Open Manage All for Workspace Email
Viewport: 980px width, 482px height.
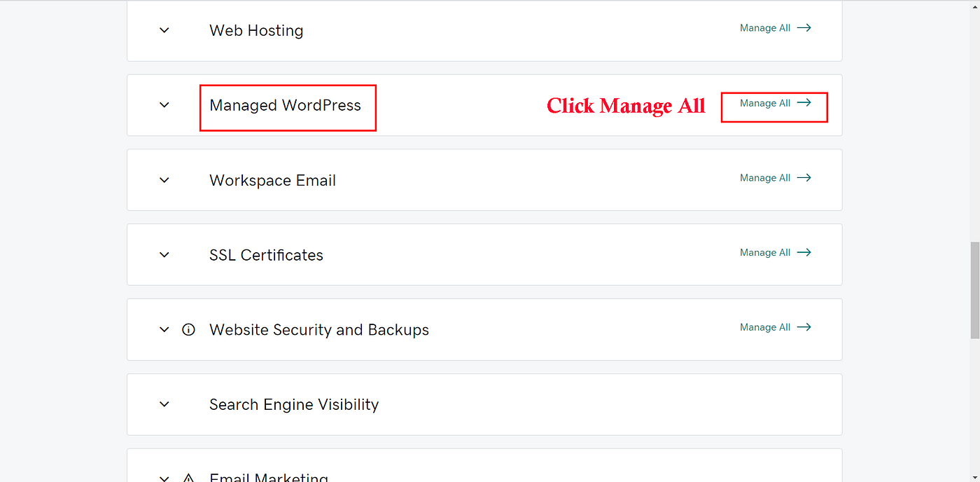[x=776, y=178]
